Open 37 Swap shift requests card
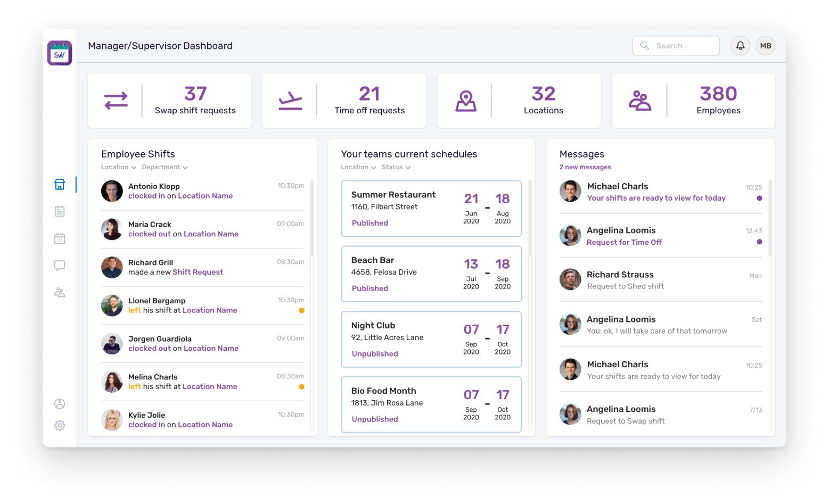Viewport: 829px width, 504px height. [x=170, y=101]
